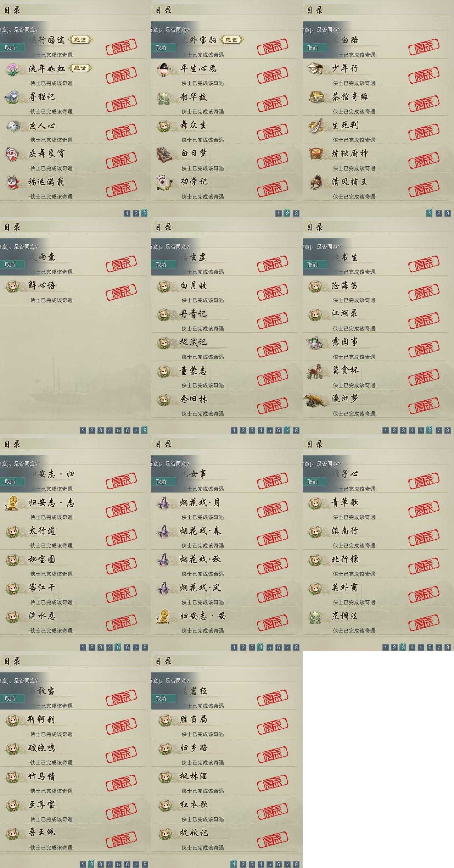
Task: Select the golden statue icon beside 归安志·志
Action: point(12,503)
